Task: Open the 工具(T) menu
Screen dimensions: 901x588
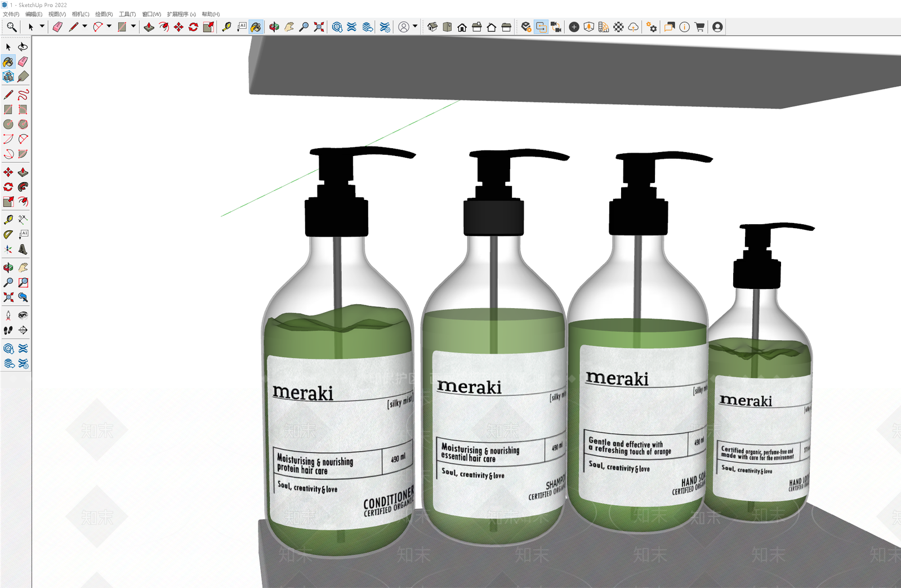Action: tap(127, 14)
